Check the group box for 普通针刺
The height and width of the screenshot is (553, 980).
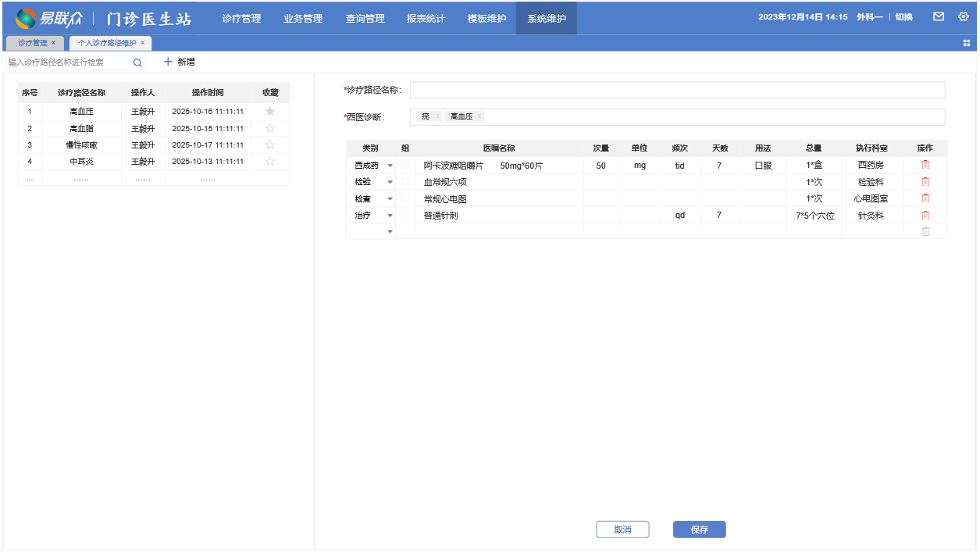(x=405, y=215)
